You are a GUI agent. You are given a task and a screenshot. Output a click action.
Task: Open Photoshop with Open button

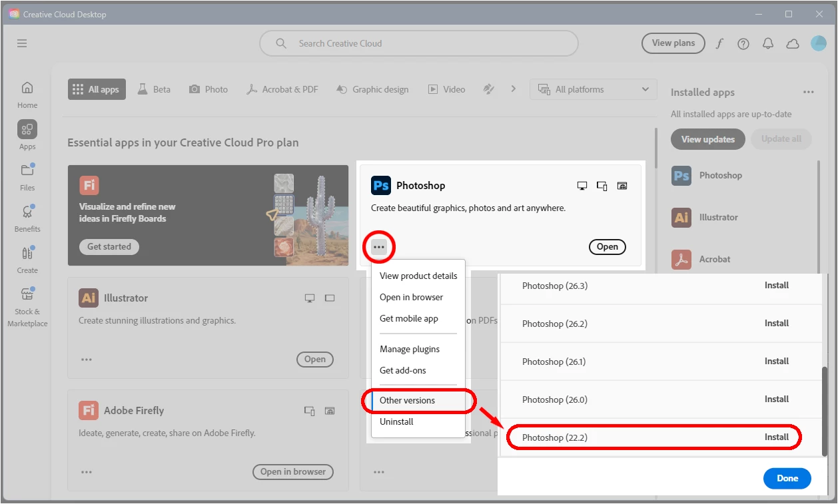click(x=608, y=247)
